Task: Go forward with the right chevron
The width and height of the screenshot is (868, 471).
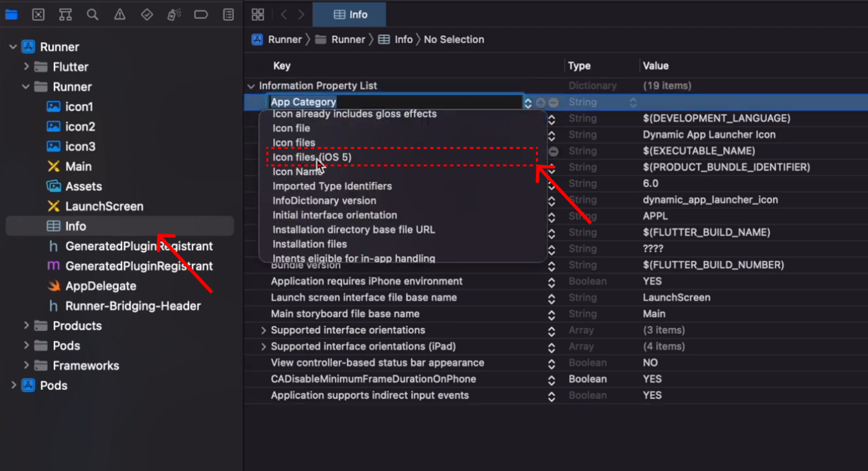Action: [x=301, y=15]
